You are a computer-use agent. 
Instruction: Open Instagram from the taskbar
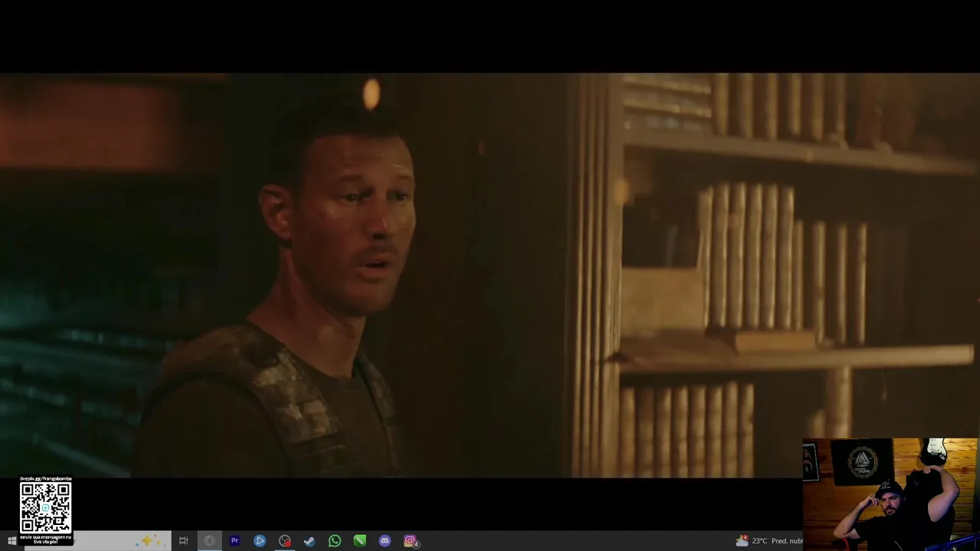[x=410, y=541]
